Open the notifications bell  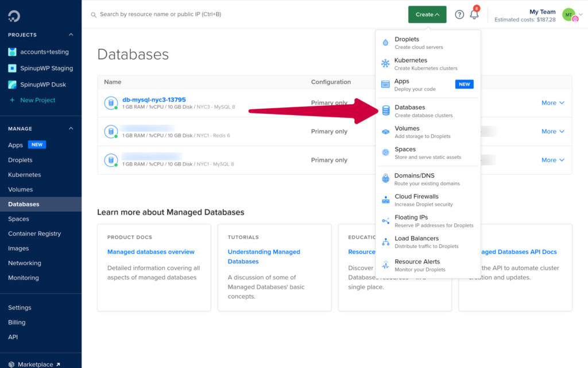[474, 14]
